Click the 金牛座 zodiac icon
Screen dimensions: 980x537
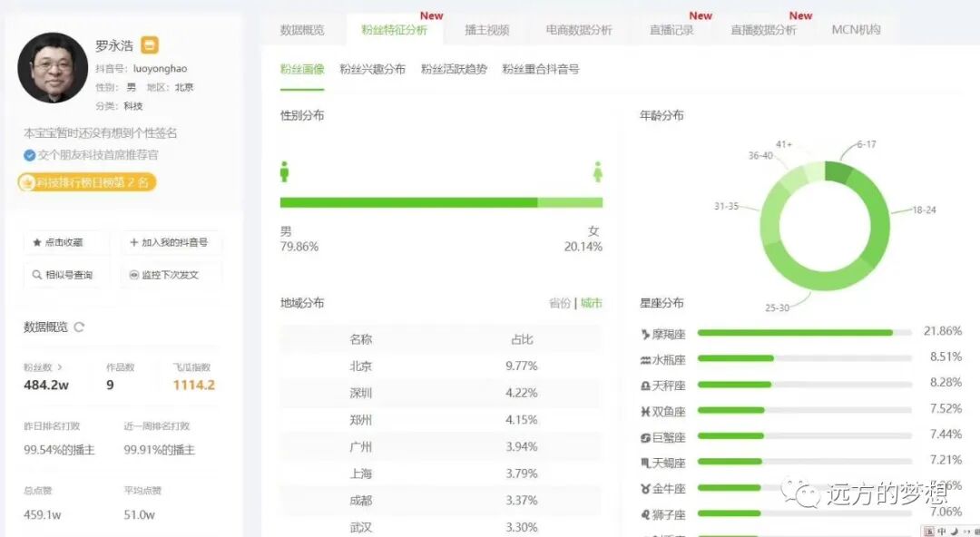click(645, 489)
